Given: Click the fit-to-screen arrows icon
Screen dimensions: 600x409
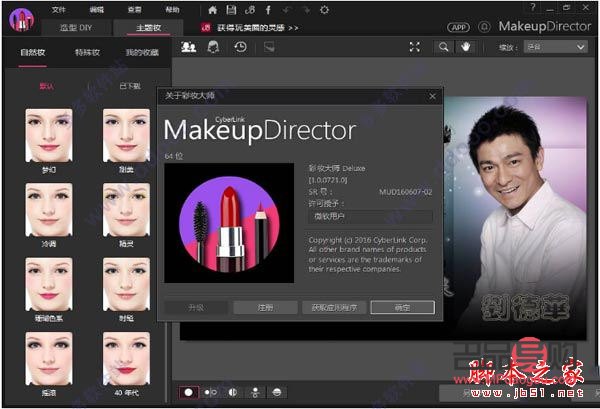Looking at the screenshot, I should coord(415,46).
